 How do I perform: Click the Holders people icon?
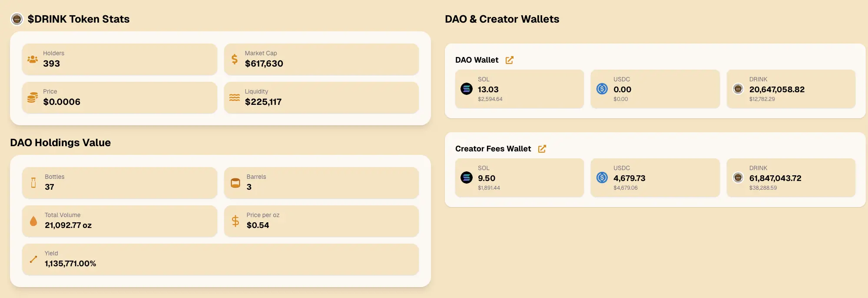33,59
